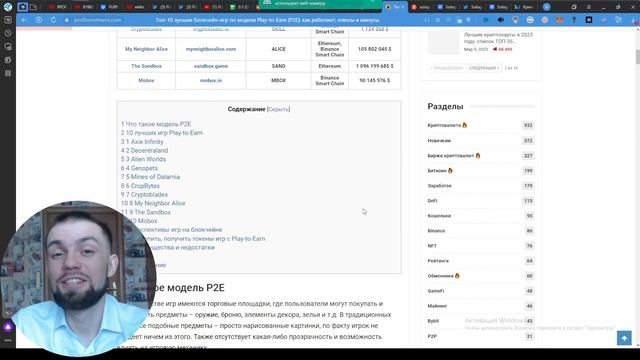
Task: Open the sandbox.game site link
Action: (211, 66)
